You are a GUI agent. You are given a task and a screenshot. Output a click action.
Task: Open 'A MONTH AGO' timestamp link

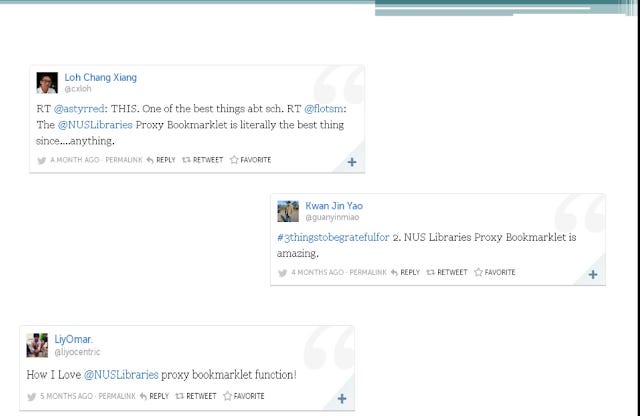(x=75, y=160)
